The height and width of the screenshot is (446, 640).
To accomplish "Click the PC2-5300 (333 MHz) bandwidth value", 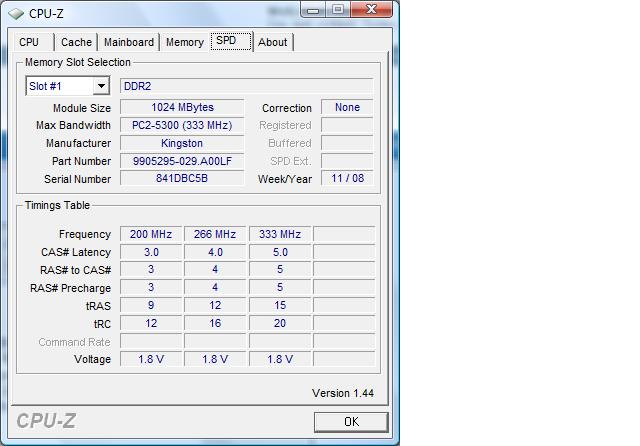I will pos(182,125).
